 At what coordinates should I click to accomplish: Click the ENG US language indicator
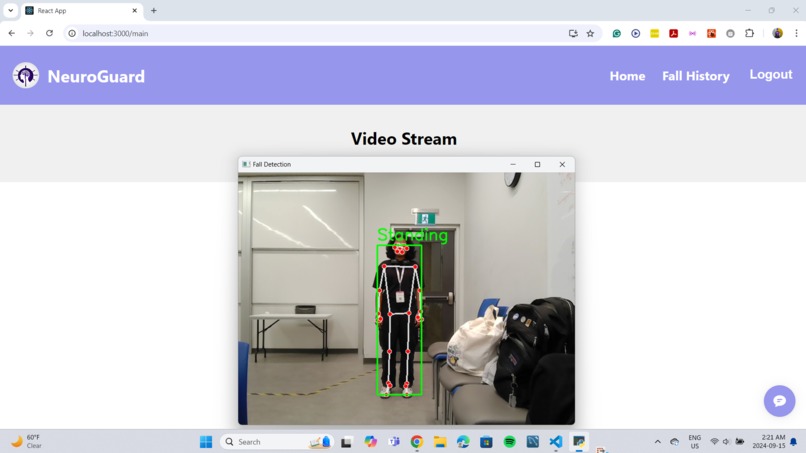click(694, 442)
